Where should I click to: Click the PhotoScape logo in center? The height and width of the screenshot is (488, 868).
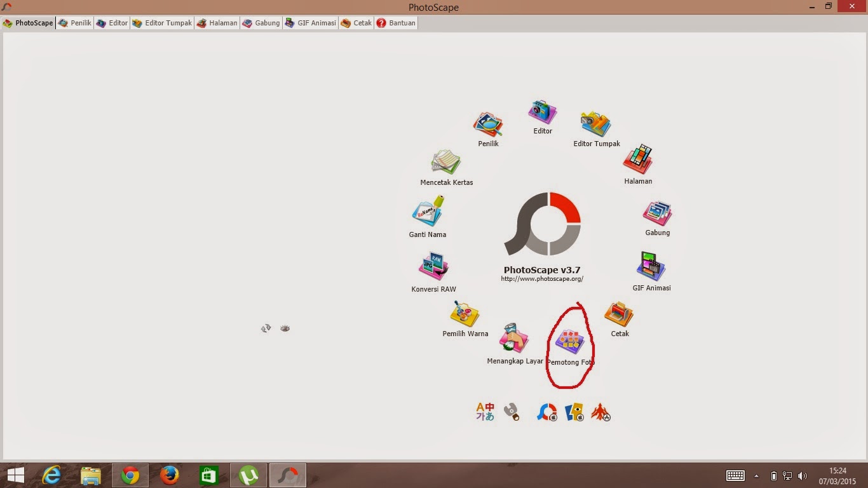tap(543, 224)
